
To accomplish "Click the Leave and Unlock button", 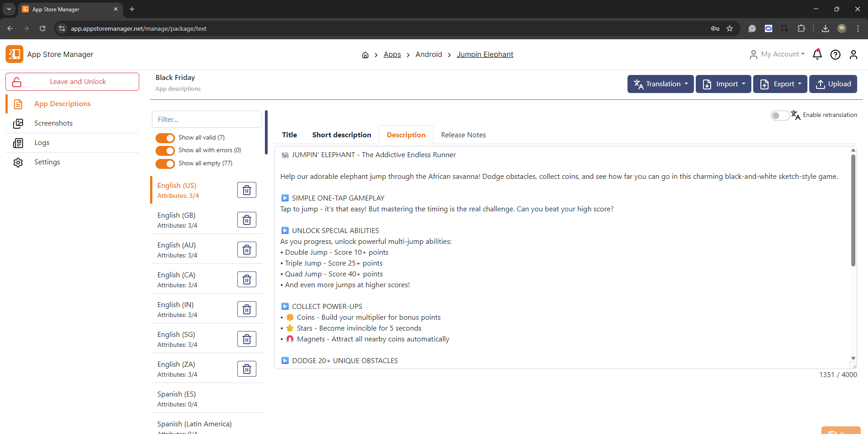I will [x=72, y=82].
